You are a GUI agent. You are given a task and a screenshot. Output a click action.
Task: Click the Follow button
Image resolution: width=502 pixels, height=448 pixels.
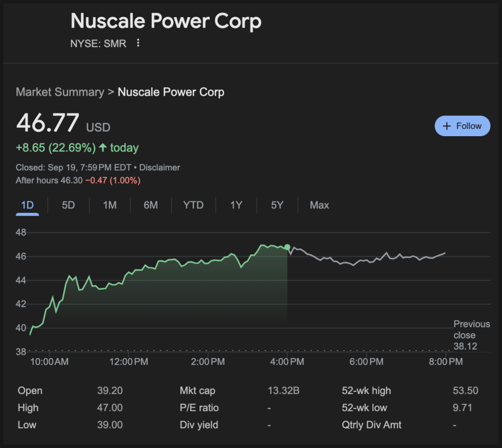coord(463,126)
